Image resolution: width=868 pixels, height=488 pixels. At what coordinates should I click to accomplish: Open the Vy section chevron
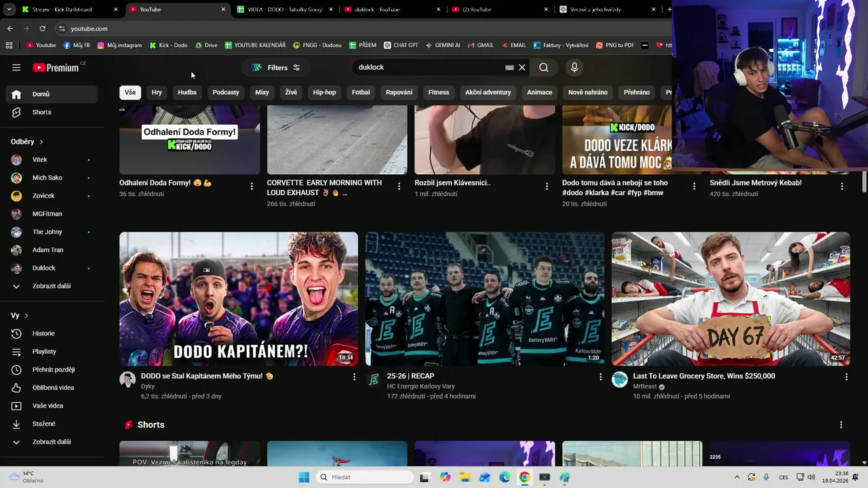click(x=26, y=316)
